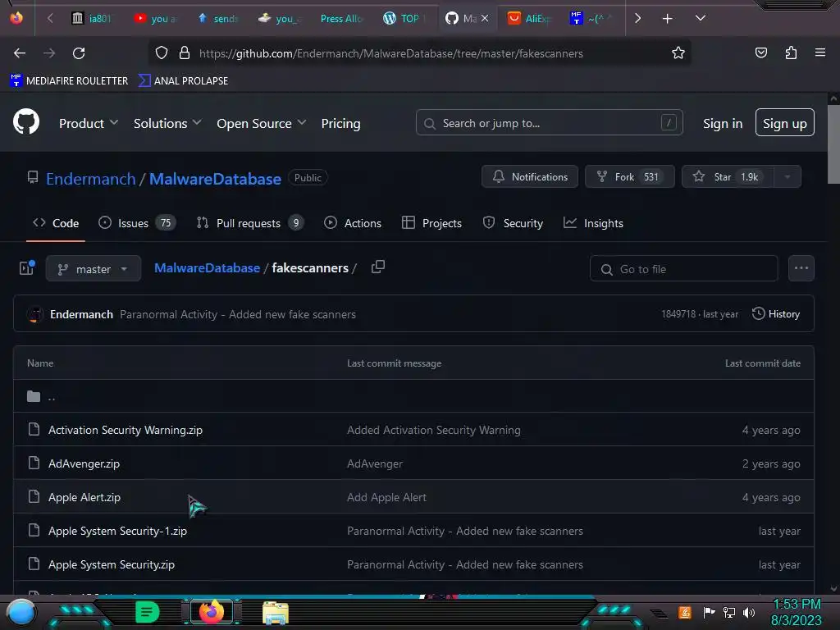Click the GitHub octocat logo

(x=26, y=122)
